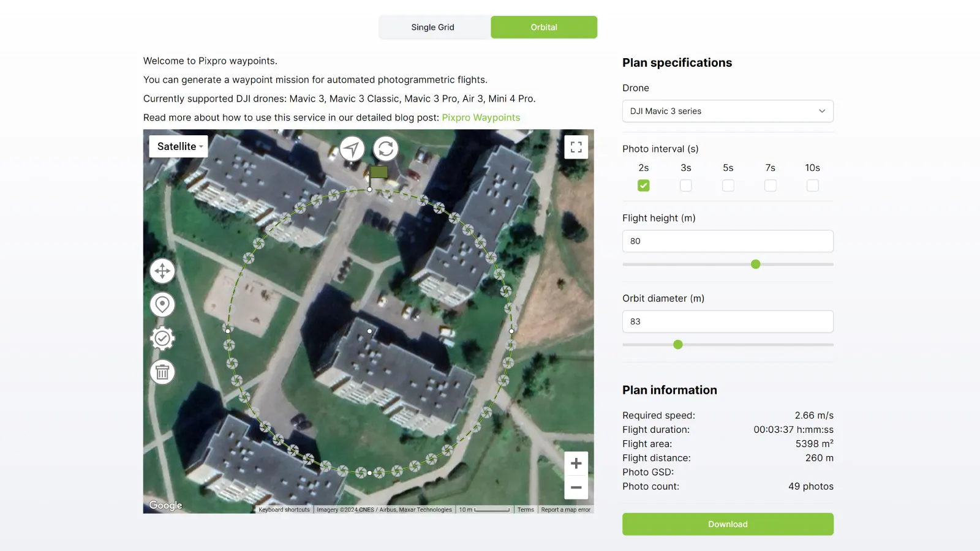This screenshot has height=551, width=980.
Task: Check the 3s photo interval box
Action: [x=685, y=186]
